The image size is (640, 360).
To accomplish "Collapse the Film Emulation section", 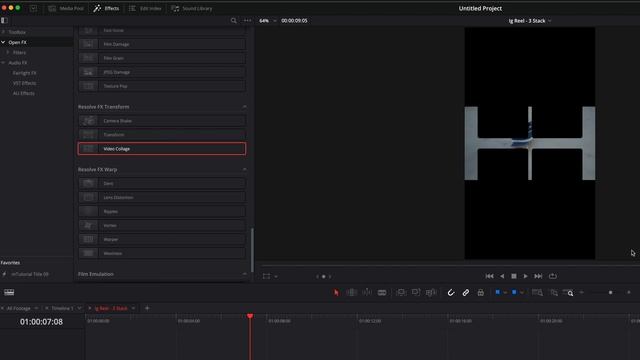I will click(x=244, y=274).
